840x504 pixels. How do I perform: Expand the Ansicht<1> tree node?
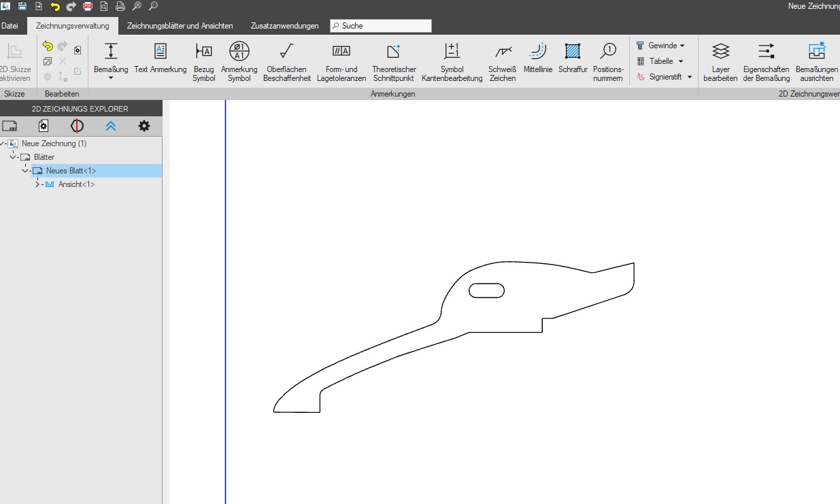(37, 184)
